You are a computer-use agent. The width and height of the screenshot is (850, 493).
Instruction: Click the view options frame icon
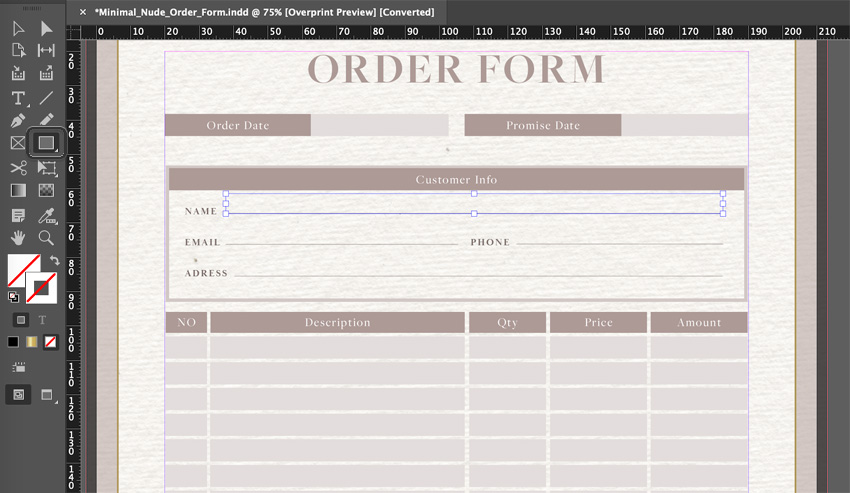(19, 368)
